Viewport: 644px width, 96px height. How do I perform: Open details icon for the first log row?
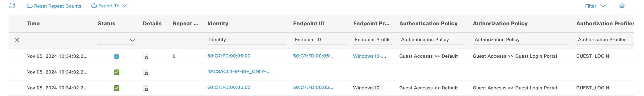click(x=146, y=57)
